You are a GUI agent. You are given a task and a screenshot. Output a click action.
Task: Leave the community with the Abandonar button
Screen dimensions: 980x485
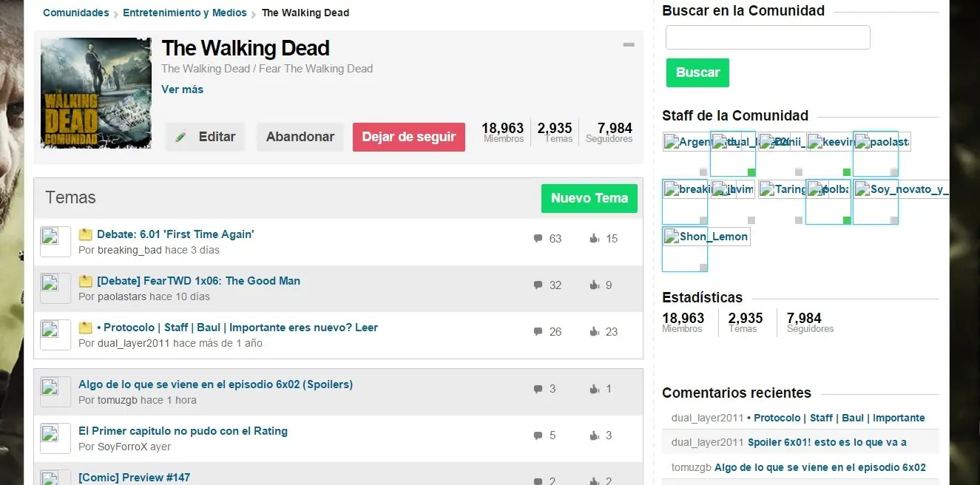tap(300, 137)
